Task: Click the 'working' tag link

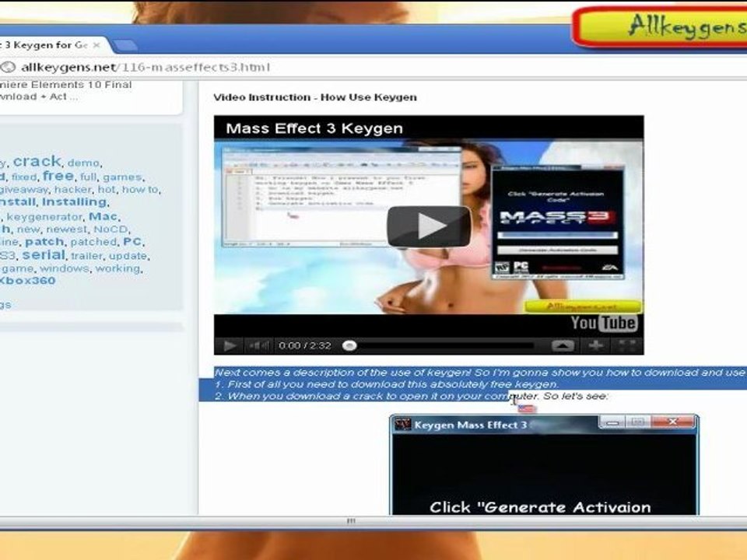Action: pyautogui.click(x=117, y=268)
